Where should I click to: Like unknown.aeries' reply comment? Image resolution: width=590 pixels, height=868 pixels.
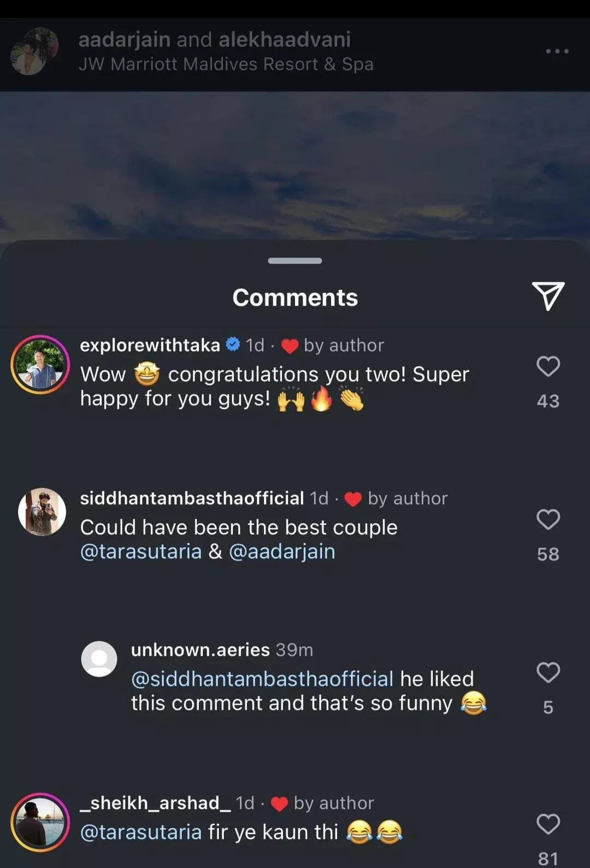coord(548,673)
